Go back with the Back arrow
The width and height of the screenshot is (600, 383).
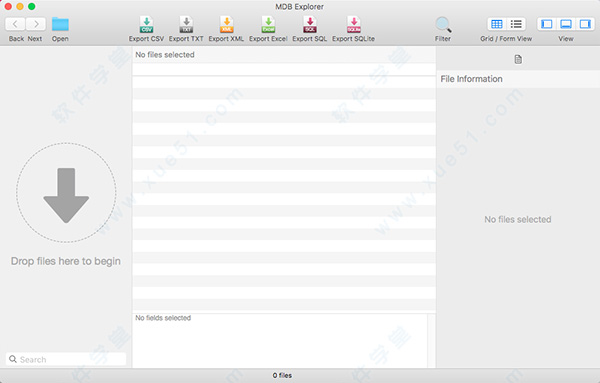(x=15, y=24)
